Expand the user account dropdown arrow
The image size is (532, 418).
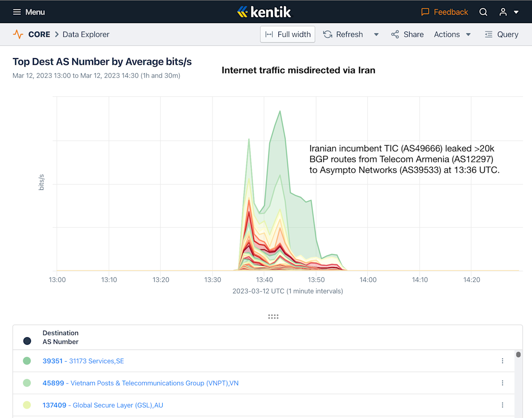coord(516,12)
